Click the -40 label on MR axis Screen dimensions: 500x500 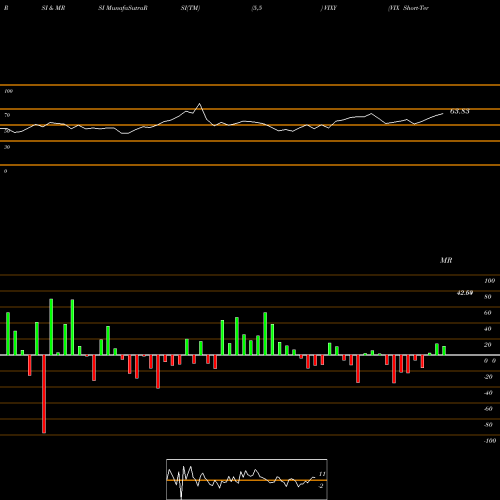point(488,393)
